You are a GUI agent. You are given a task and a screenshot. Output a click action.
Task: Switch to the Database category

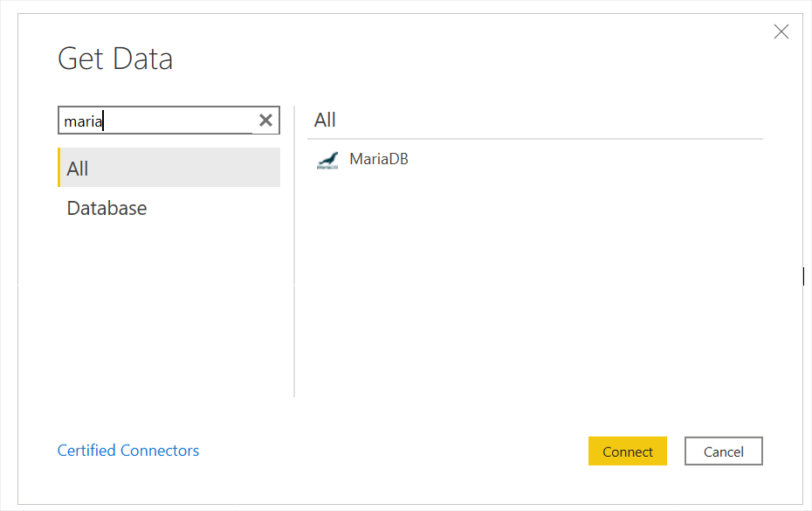107,208
